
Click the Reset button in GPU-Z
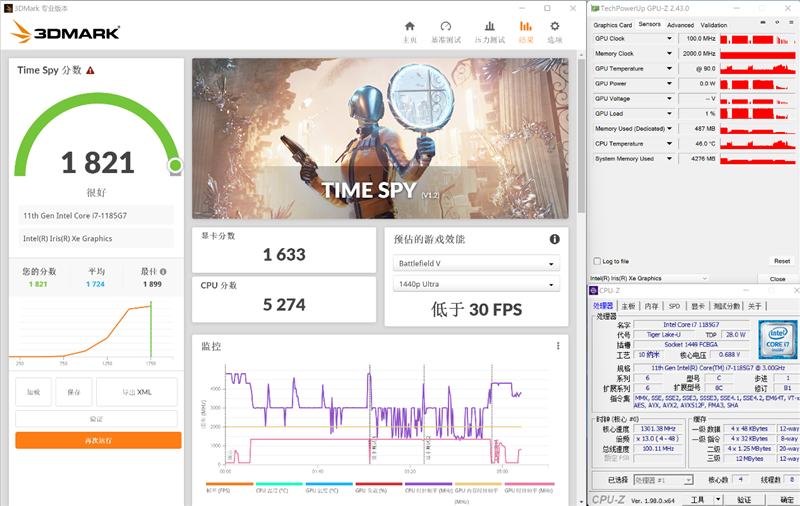click(x=782, y=261)
